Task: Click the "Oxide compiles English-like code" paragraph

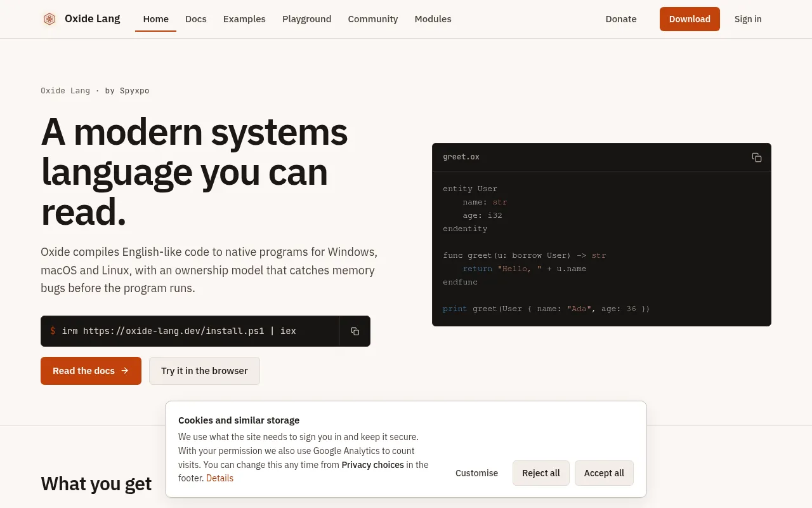Action: [209, 270]
